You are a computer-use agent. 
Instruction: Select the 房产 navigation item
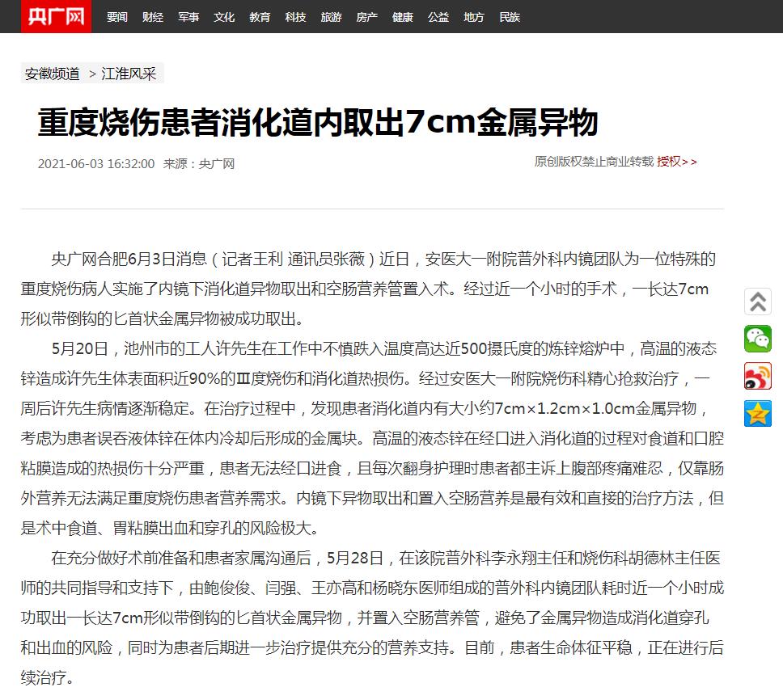tap(366, 17)
